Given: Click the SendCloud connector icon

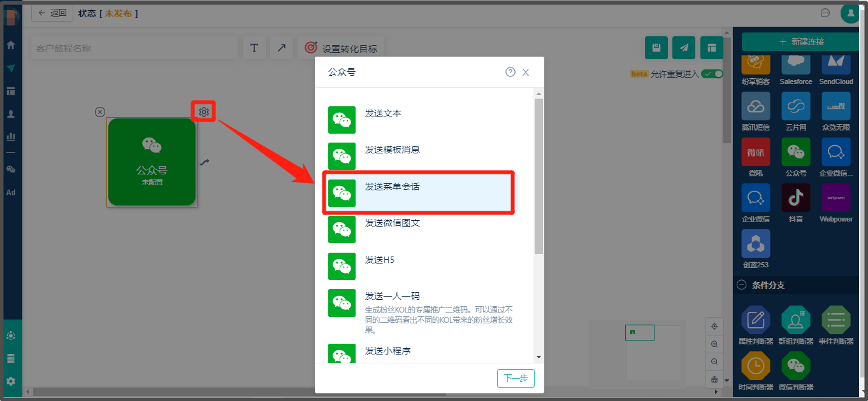Looking at the screenshot, I should [835, 64].
